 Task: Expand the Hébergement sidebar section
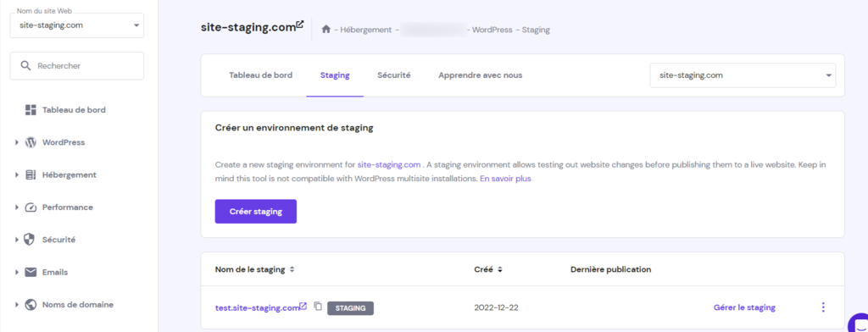(17, 174)
